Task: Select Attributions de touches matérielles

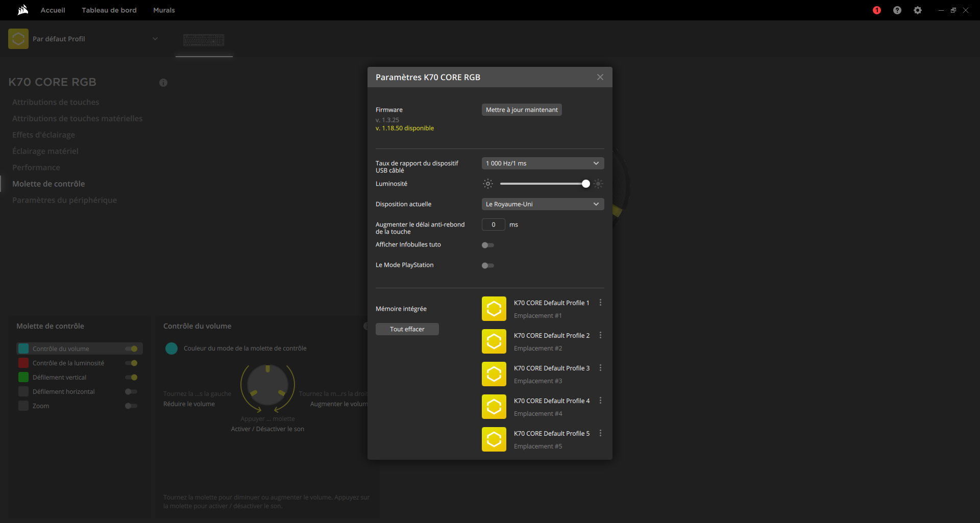Action: (x=78, y=118)
